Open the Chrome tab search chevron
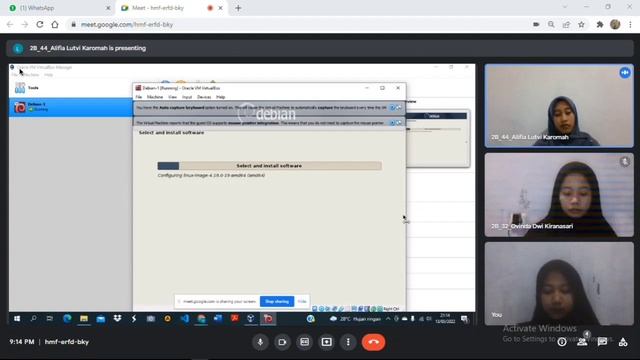This screenshot has width=640, height=360. point(565,7)
